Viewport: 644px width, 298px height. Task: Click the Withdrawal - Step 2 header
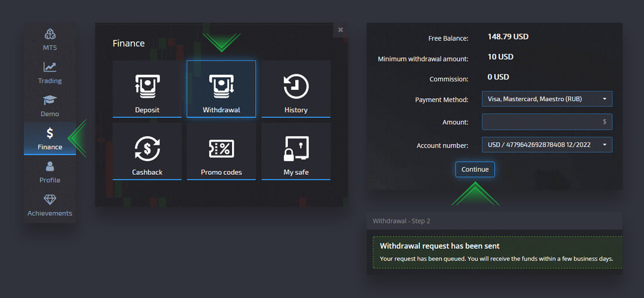pyautogui.click(x=401, y=221)
